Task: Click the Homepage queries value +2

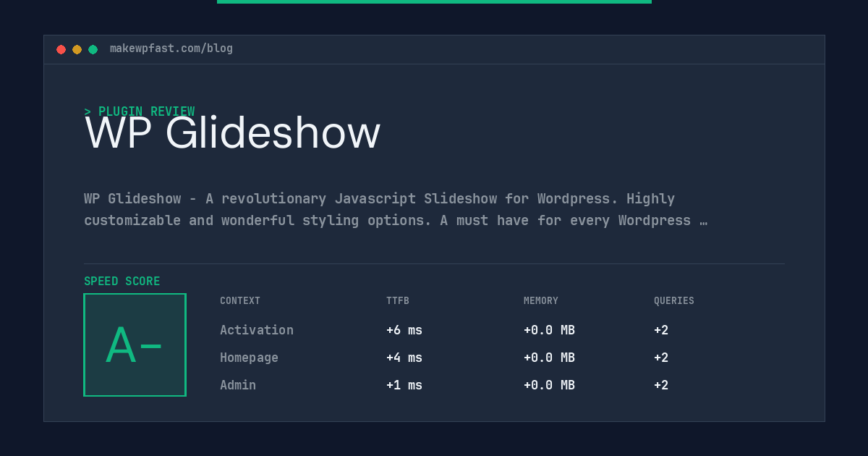Action: click(x=661, y=358)
